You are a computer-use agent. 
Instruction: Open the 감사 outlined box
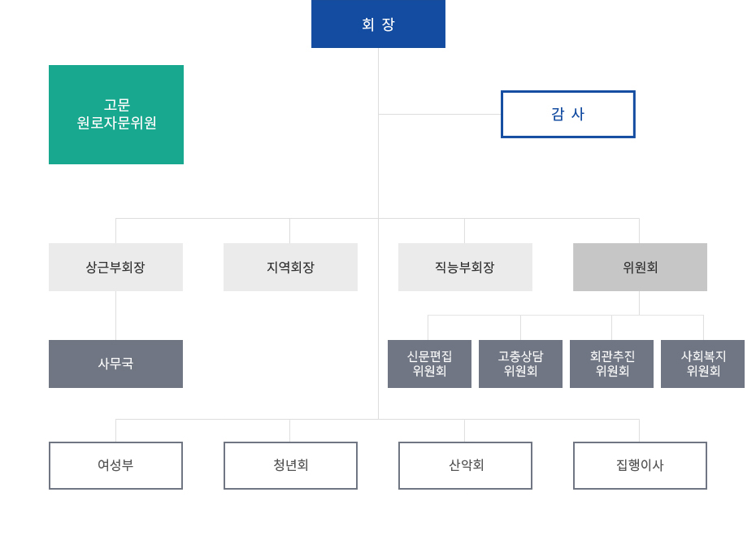pos(568,115)
